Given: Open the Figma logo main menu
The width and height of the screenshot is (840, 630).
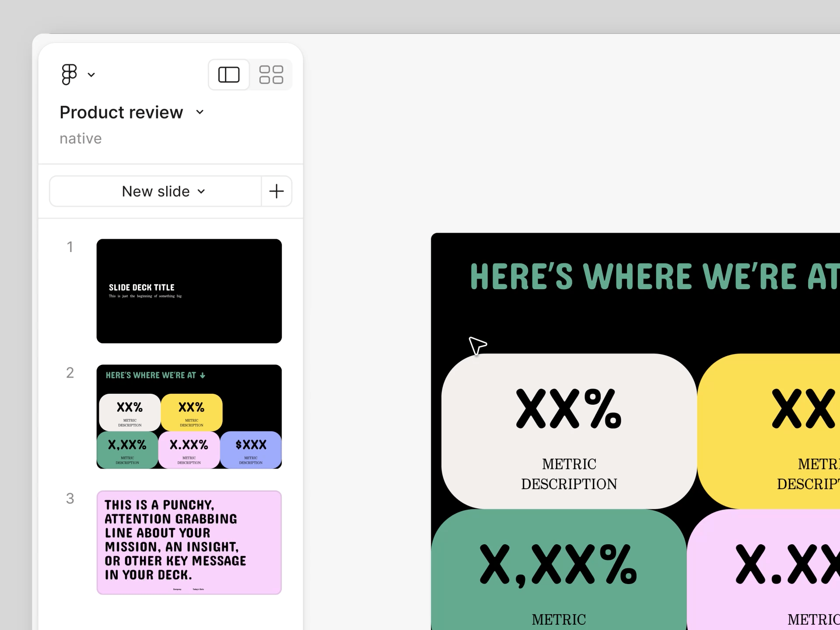Looking at the screenshot, I should pyautogui.click(x=69, y=74).
